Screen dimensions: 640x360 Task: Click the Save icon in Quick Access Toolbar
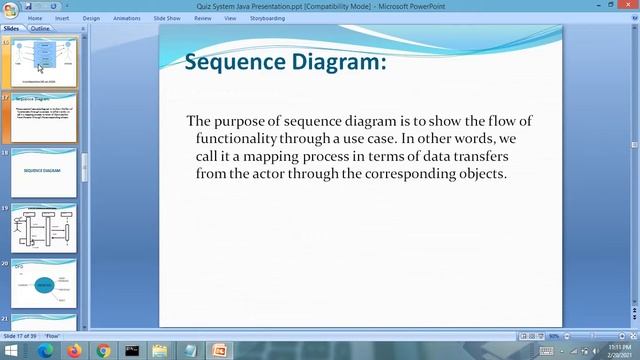pyautogui.click(x=28, y=6)
